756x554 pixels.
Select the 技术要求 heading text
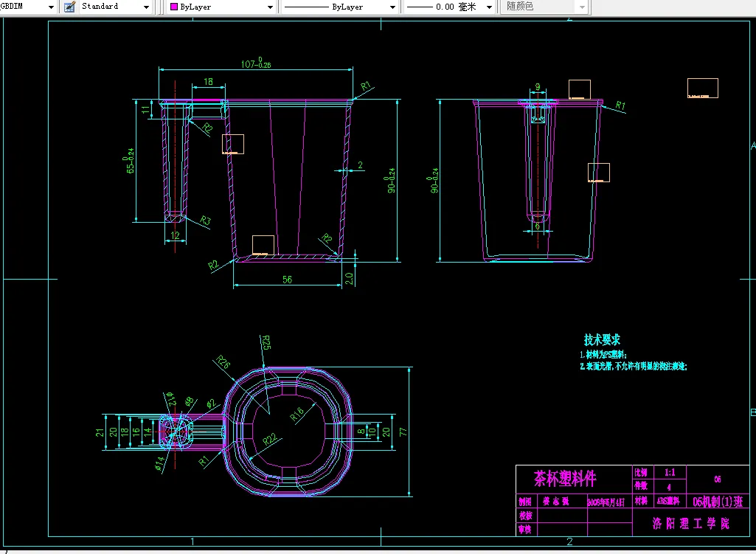click(602, 339)
